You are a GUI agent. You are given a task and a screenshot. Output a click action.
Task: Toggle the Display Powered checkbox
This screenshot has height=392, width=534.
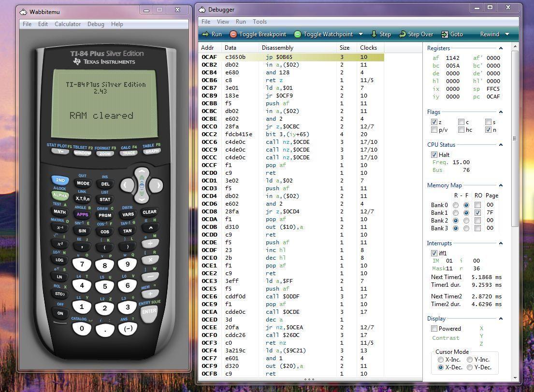click(434, 328)
